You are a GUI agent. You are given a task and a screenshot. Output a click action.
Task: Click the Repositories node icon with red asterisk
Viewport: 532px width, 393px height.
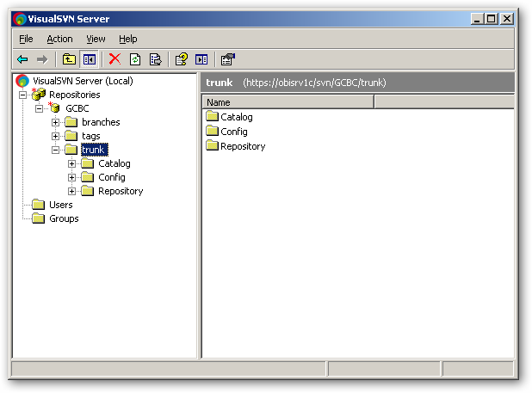click(39, 95)
